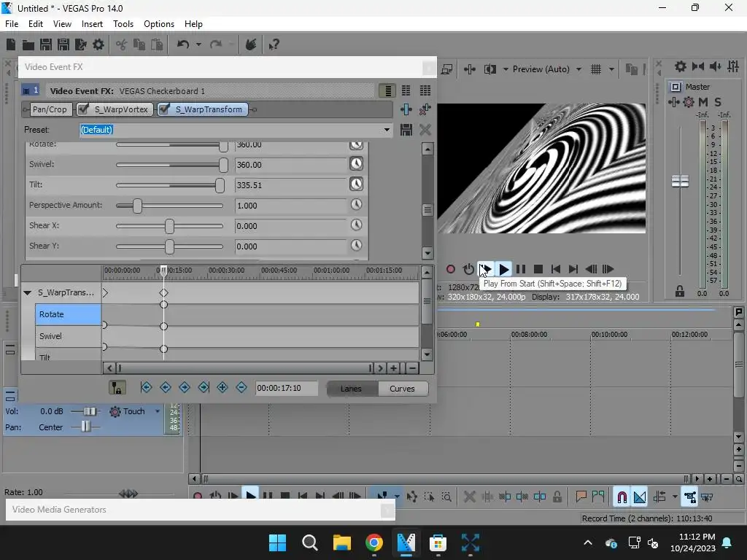747x560 pixels.
Task: Click Overlays grid icon in preview
Action: [596, 69]
